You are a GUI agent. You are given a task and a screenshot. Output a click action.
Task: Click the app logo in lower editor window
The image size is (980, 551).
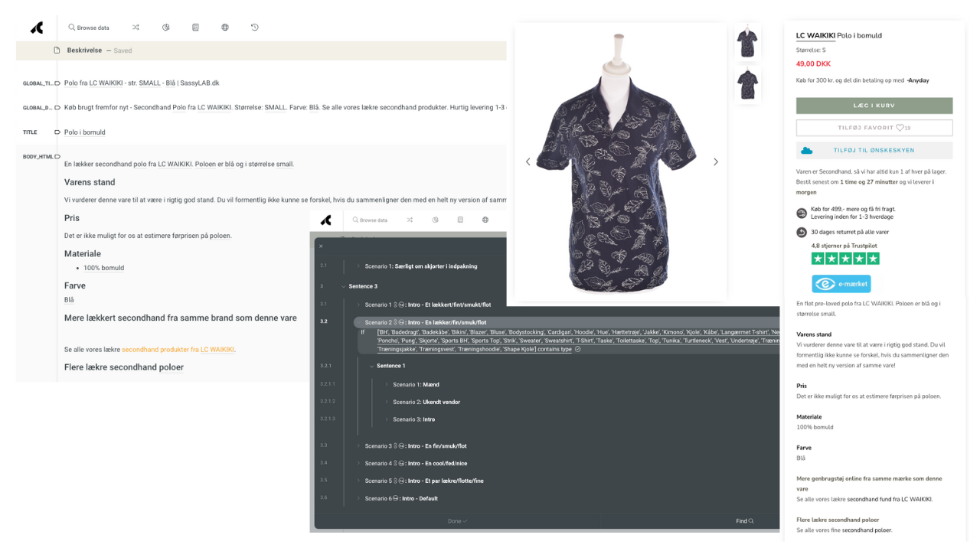click(326, 220)
